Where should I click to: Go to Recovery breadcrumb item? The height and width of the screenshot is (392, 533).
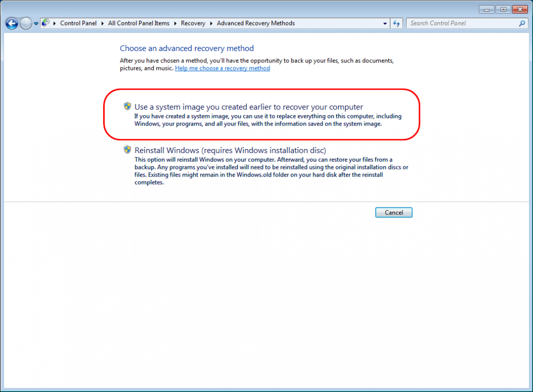[x=193, y=23]
